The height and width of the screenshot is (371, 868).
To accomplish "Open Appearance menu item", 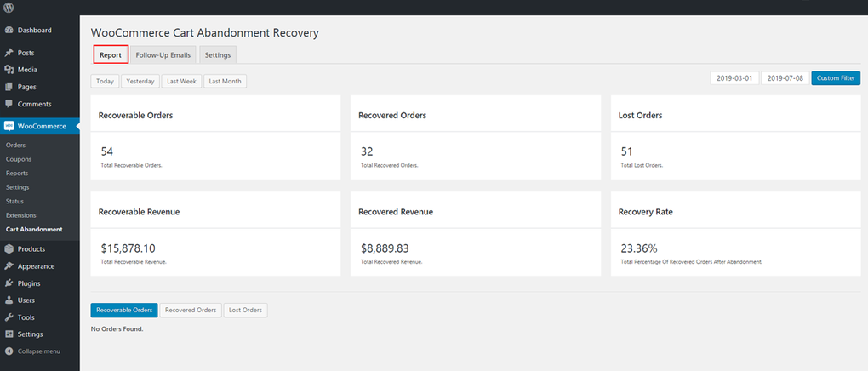I will tap(36, 266).
